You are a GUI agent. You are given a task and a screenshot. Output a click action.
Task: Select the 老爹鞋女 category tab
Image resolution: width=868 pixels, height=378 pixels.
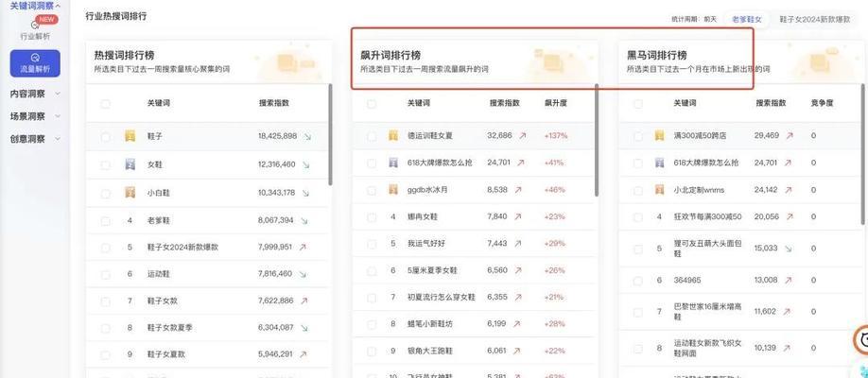point(747,19)
